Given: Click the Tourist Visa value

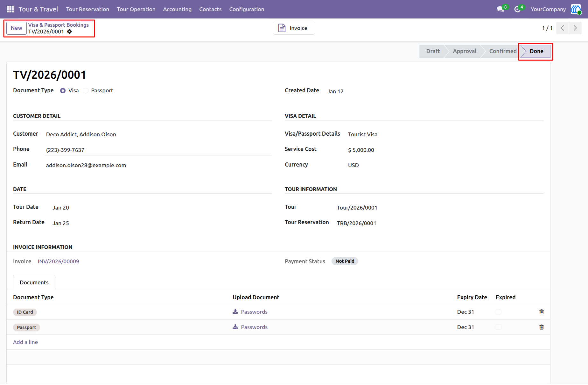Looking at the screenshot, I should tap(363, 134).
